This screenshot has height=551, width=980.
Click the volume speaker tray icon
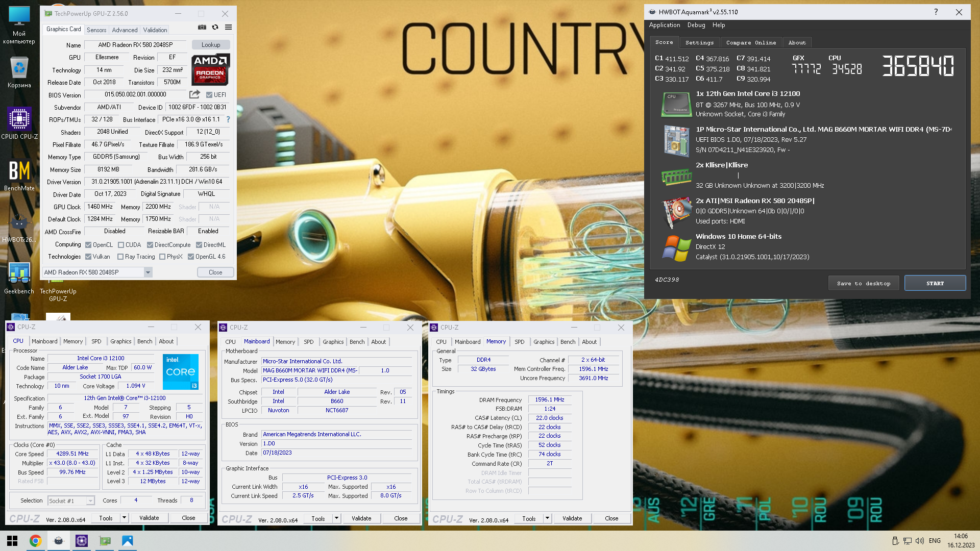coord(920,541)
